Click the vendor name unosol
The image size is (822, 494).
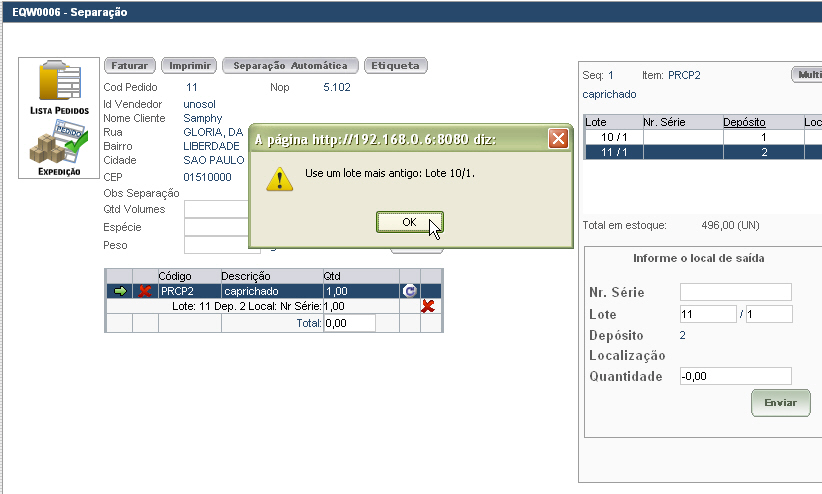pyautogui.click(x=199, y=104)
